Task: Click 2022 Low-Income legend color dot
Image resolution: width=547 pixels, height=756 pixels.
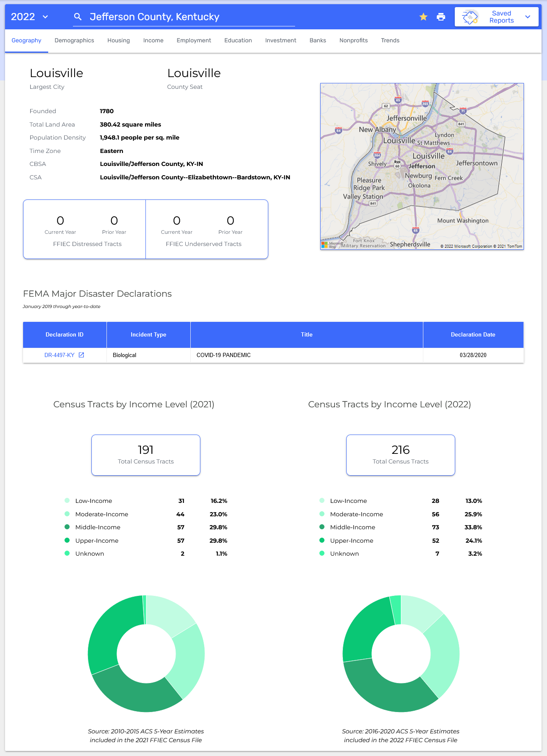Action: click(322, 500)
